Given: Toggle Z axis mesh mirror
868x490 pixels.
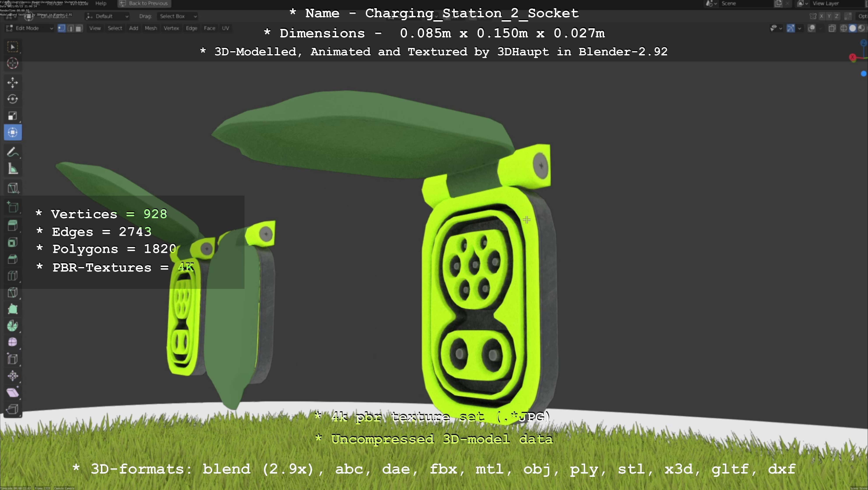Looking at the screenshot, I should [x=836, y=16].
